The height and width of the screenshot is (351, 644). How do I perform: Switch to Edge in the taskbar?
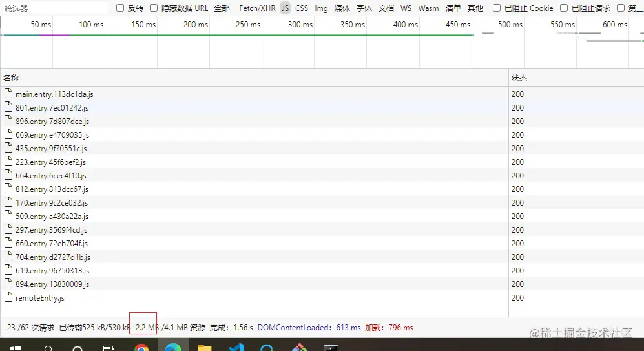pyautogui.click(x=173, y=348)
